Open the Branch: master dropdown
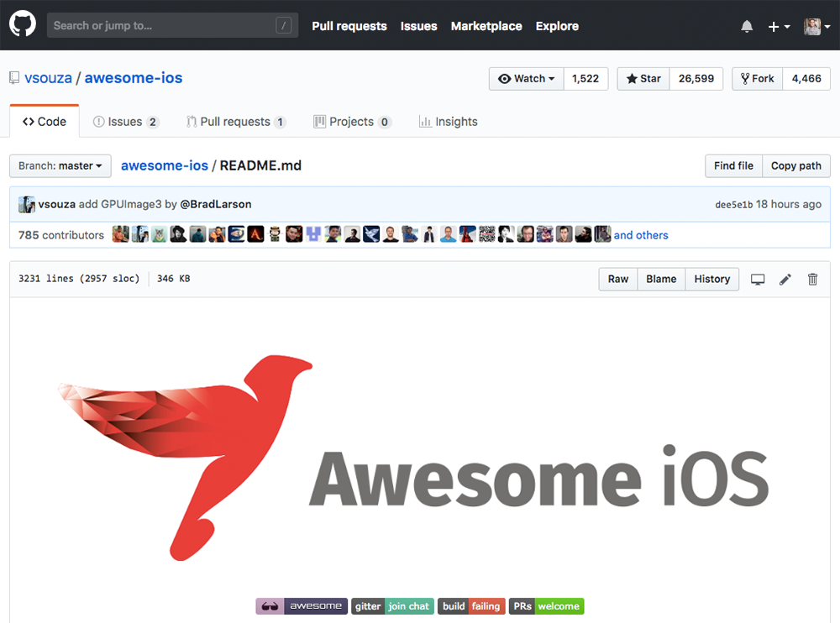The image size is (840, 623). (60, 166)
